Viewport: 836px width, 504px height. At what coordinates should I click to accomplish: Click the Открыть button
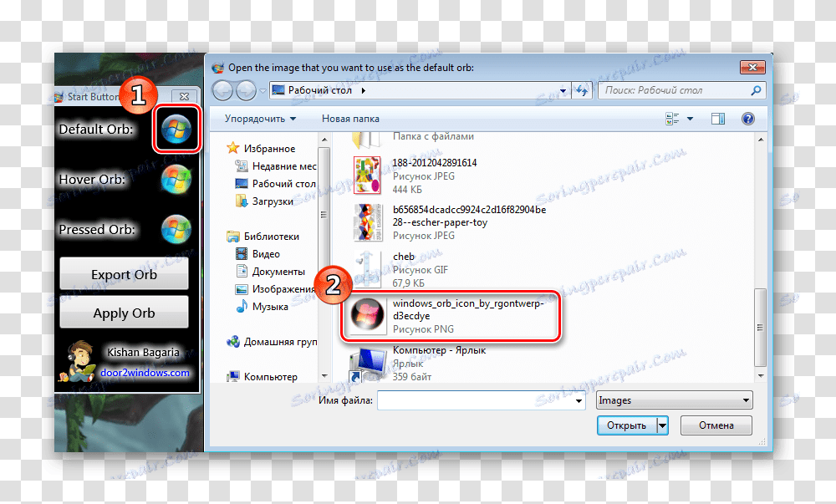click(x=627, y=425)
